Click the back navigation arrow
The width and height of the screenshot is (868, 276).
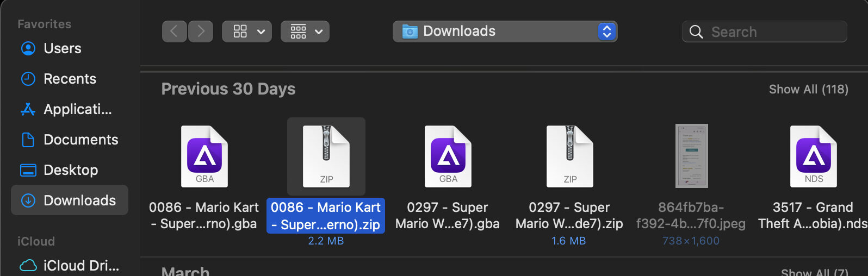click(x=174, y=32)
